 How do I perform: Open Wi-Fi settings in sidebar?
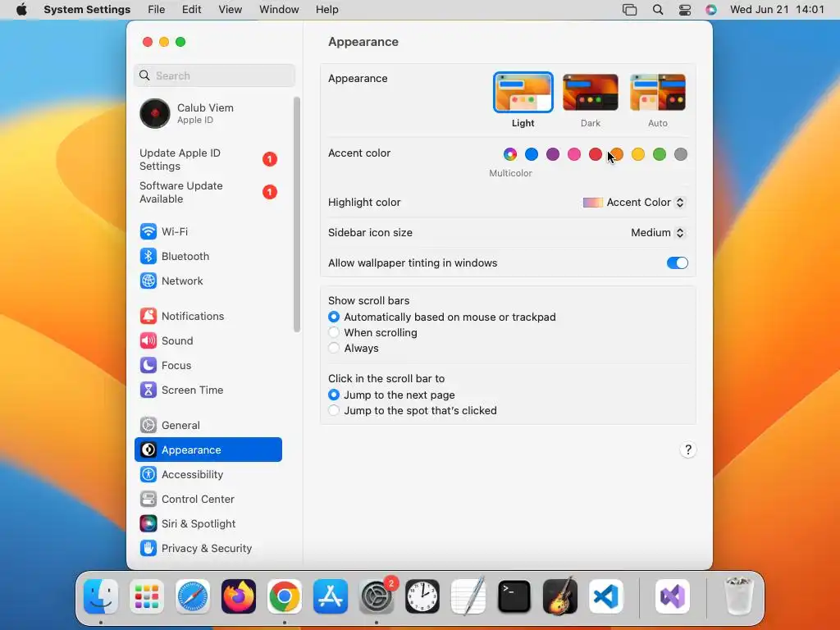[208, 231]
